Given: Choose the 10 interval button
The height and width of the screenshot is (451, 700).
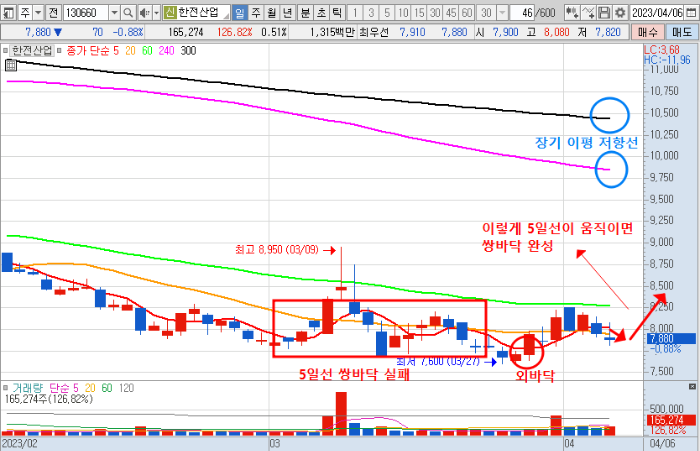Looking at the screenshot, I should 403,13.
